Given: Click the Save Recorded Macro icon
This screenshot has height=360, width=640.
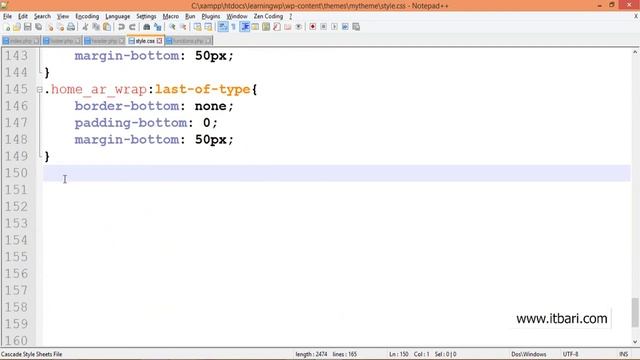Looking at the screenshot, I should pos(356,27).
